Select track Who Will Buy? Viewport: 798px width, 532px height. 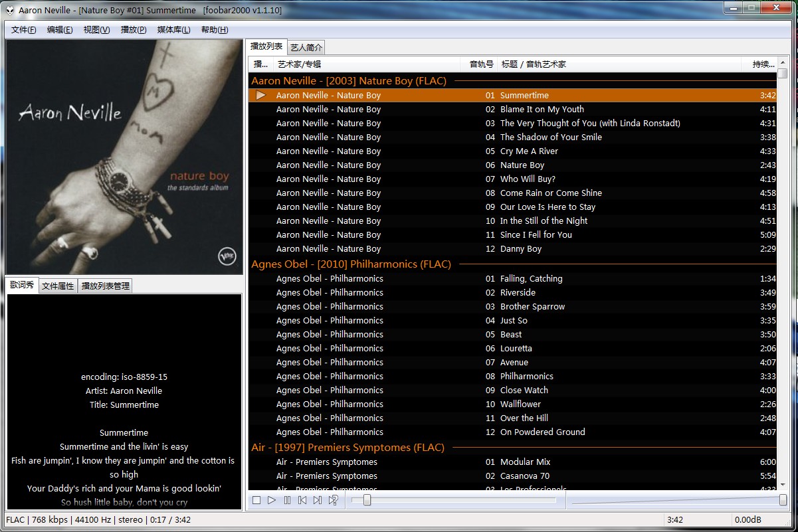pos(513,179)
